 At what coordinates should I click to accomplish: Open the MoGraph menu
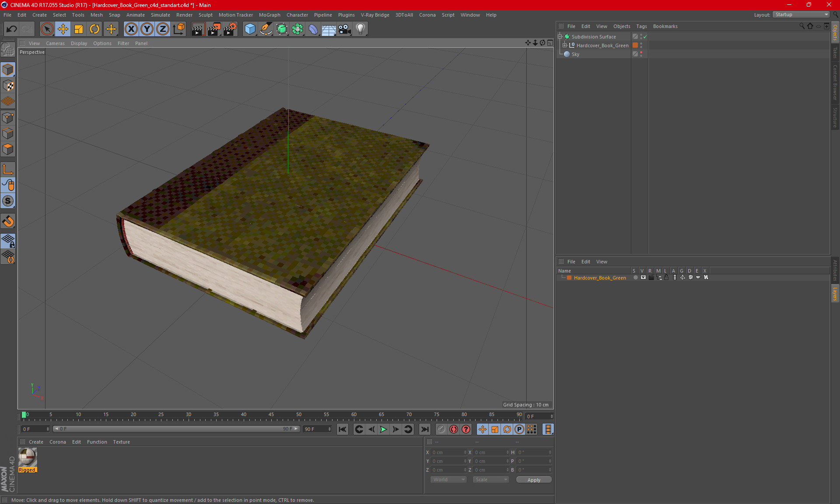269,15
